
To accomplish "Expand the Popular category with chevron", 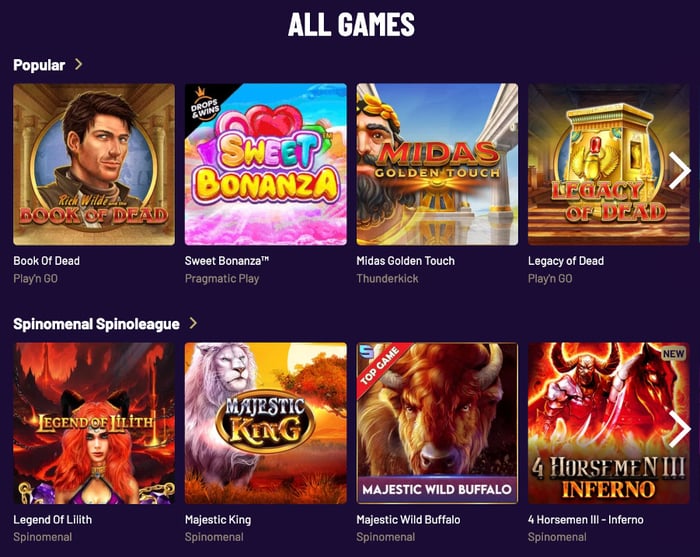I will click(x=79, y=64).
